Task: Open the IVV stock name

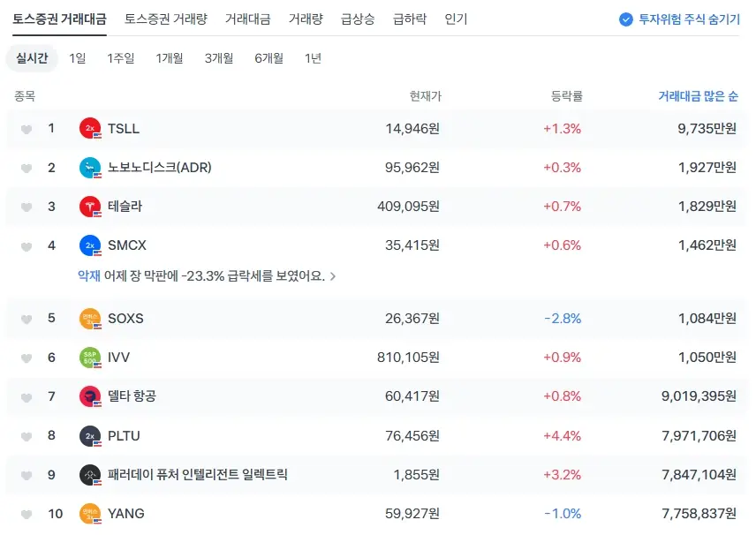Action: pos(118,358)
